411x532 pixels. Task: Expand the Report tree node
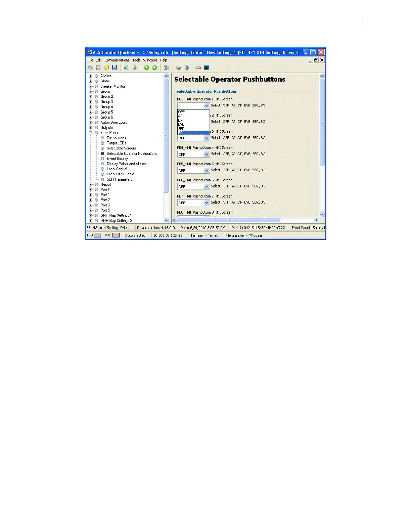90,184
